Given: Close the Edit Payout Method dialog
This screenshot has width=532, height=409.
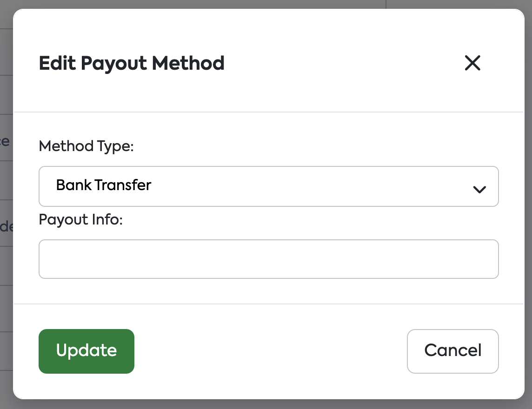Looking at the screenshot, I should pos(472,63).
